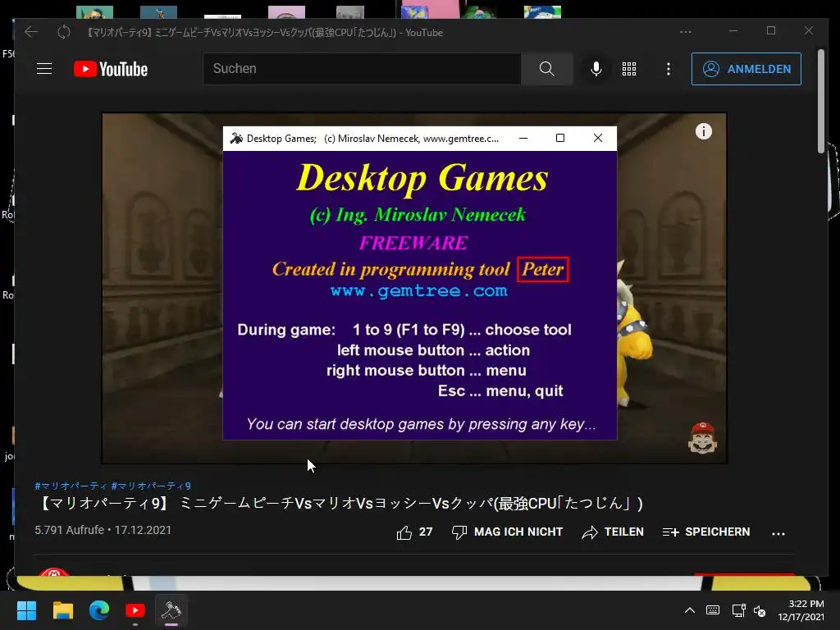Click the YouTube page vertical scrollbar

[820, 102]
